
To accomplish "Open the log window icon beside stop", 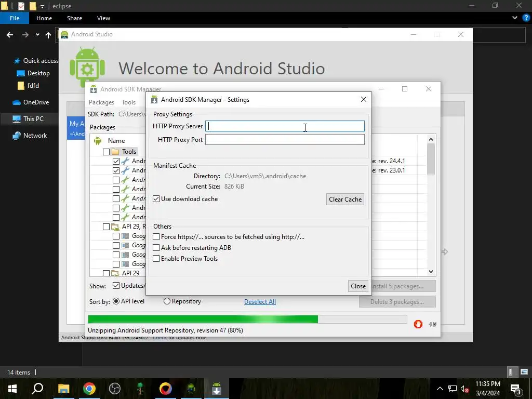I will click(432, 324).
